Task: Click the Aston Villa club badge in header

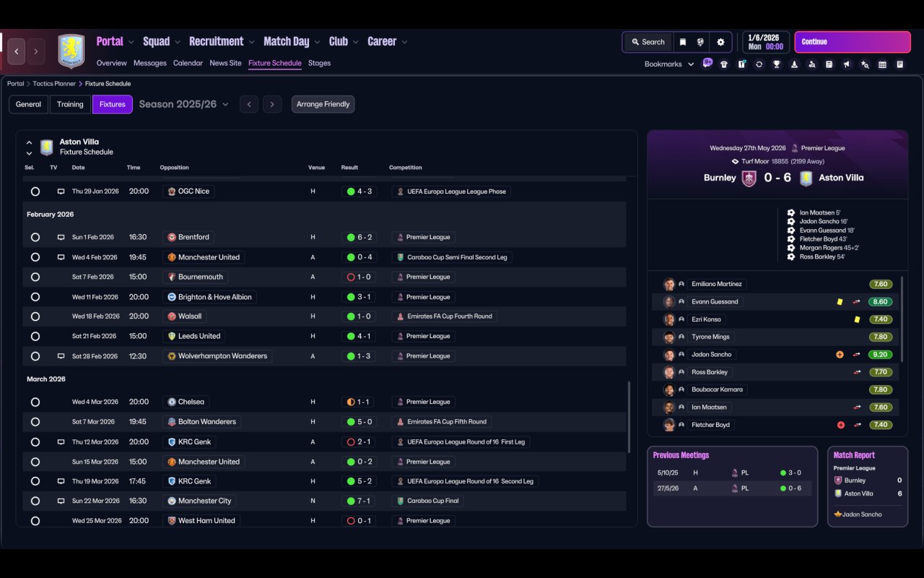Action: (x=71, y=51)
